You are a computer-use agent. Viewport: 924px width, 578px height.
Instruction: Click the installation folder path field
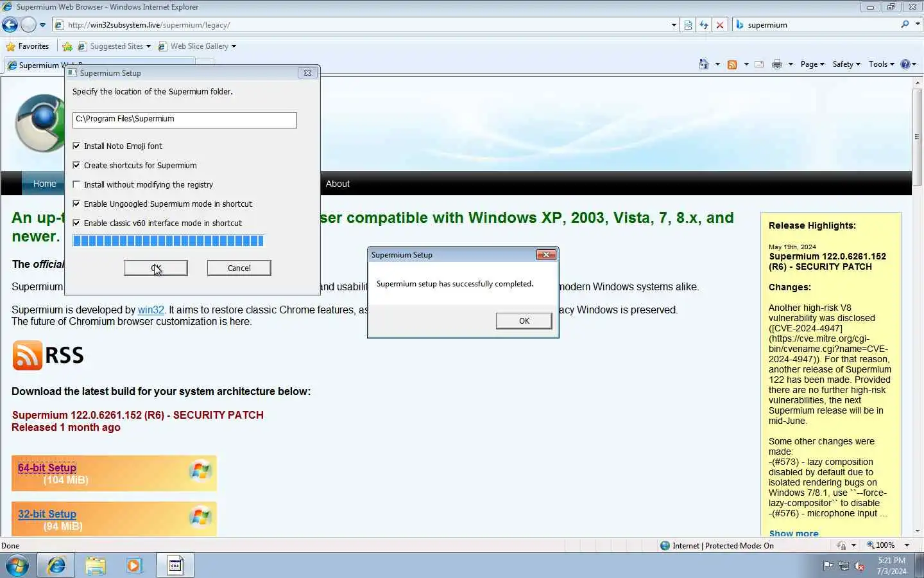pos(185,120)
